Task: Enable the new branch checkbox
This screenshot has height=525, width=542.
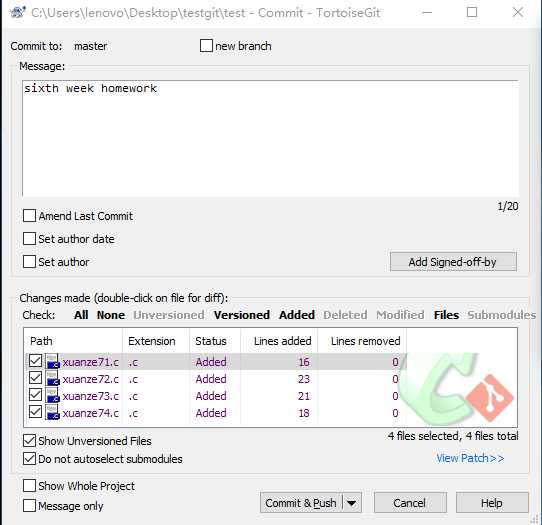Action: tap(206, 46)
